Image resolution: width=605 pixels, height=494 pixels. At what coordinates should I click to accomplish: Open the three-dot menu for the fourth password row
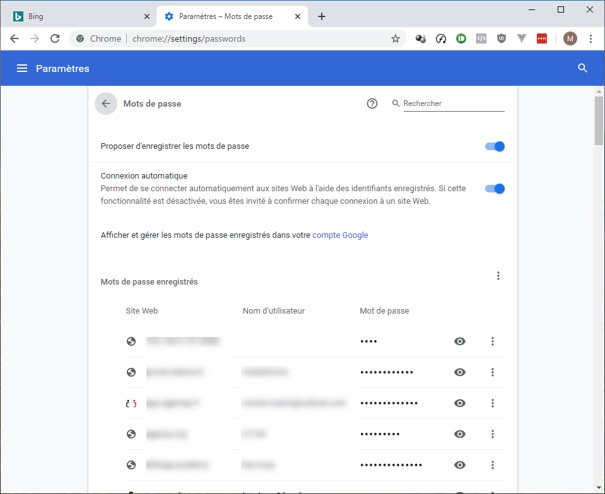(493, 434)
